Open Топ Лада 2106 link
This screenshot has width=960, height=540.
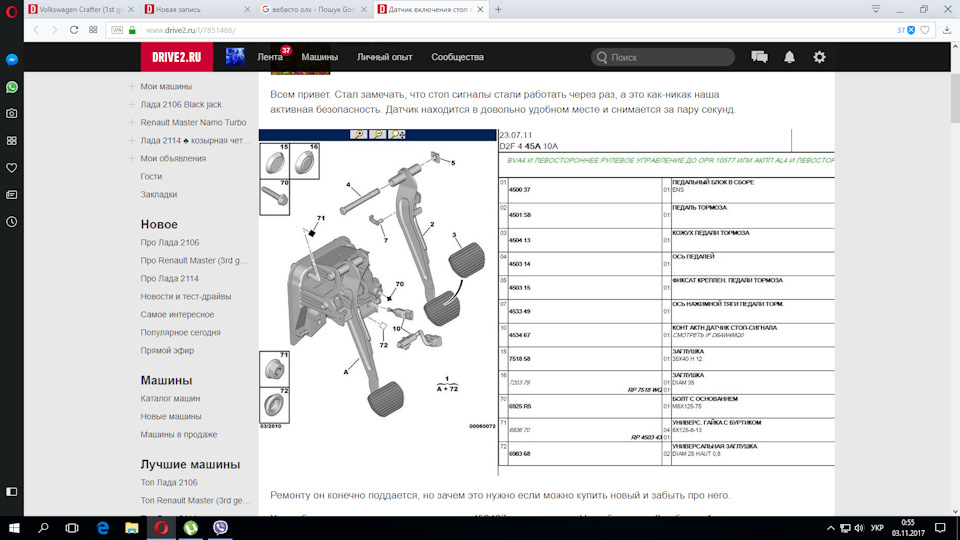(168, 482)
